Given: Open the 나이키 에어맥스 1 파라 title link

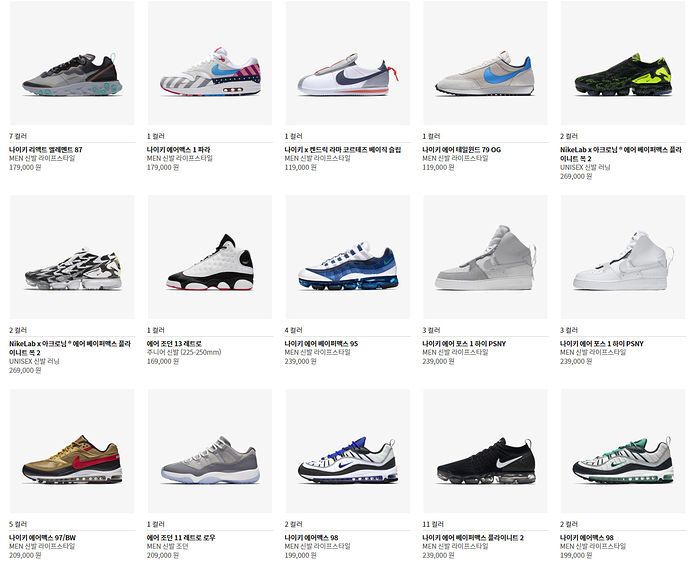Looking at the screenshot, I should coord(179,150).
